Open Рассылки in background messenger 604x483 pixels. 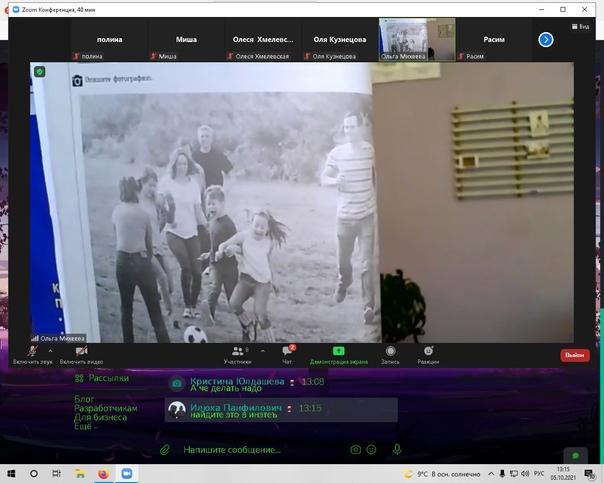(102, 378)
